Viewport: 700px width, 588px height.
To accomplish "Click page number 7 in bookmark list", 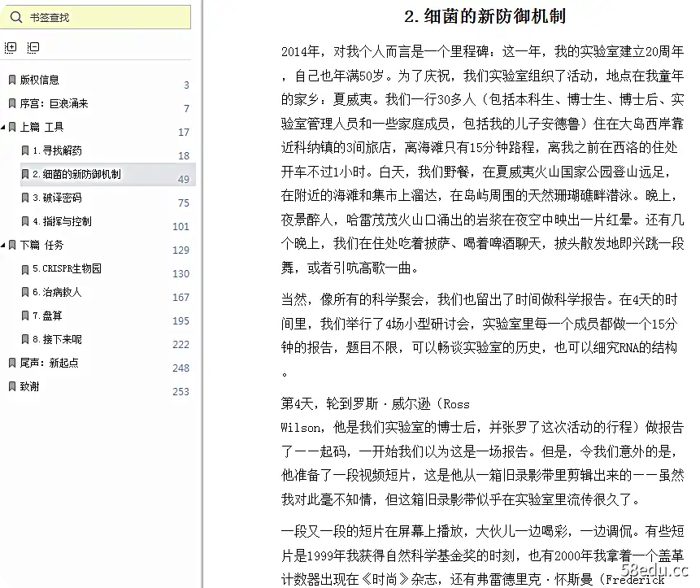I will point(187,108).
